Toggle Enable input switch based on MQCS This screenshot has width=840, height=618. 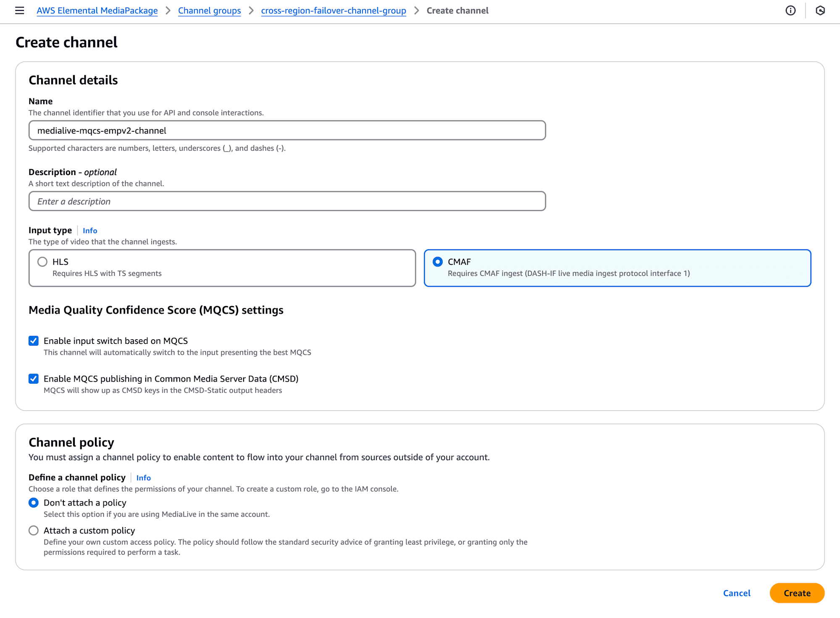(34, 340)
